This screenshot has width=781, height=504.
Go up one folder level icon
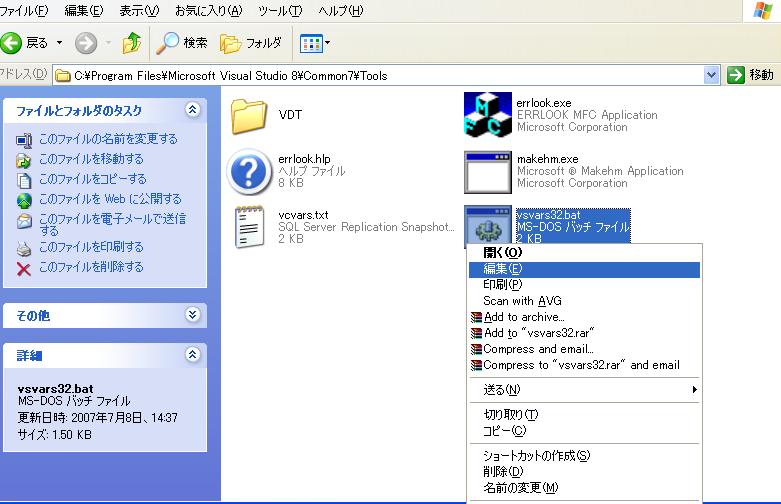[132, 43]
